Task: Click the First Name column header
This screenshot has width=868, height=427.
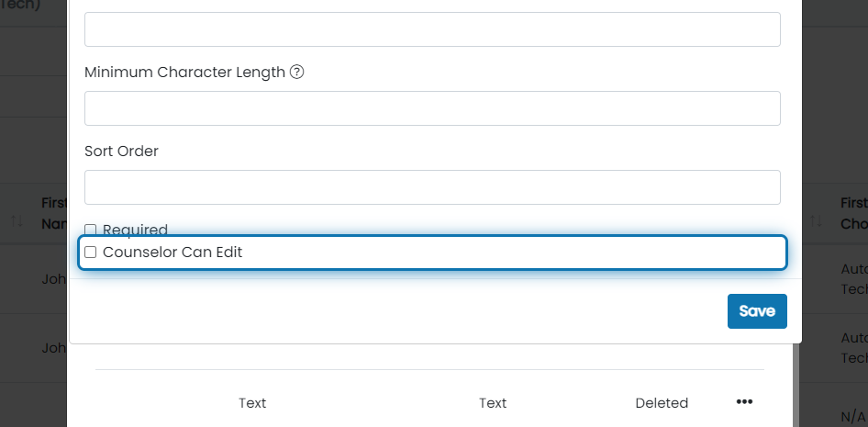Action: [x=54, y=213]
